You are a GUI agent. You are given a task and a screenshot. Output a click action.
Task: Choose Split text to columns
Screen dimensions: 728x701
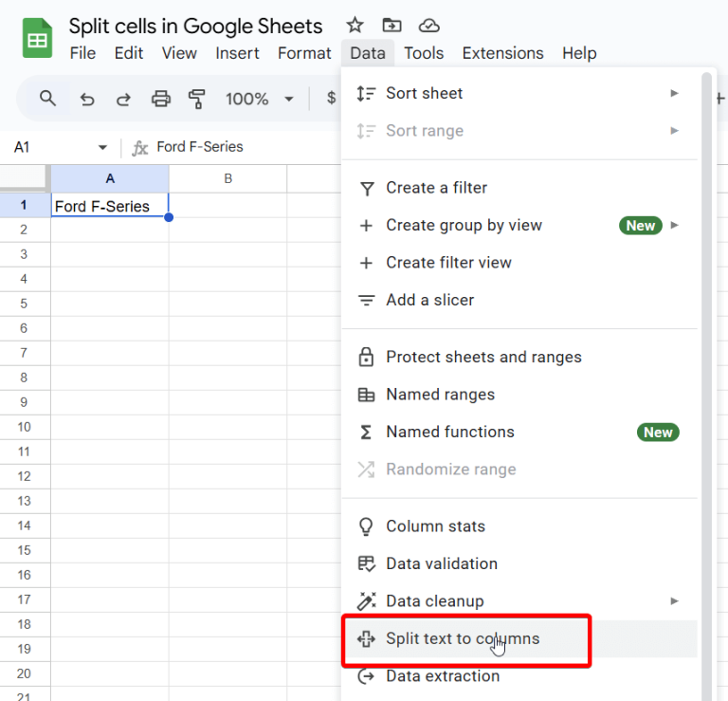coord(463,638)
